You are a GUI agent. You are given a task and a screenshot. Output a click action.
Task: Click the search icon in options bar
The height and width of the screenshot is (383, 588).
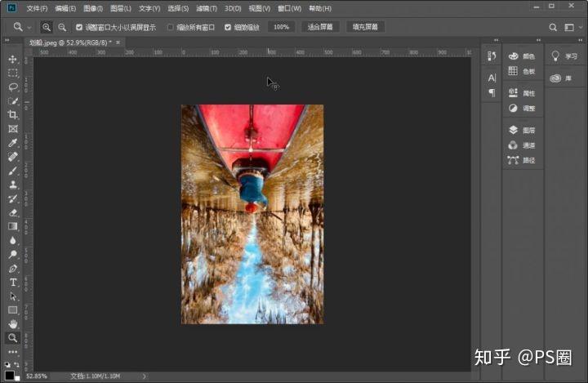click(553, 28)
